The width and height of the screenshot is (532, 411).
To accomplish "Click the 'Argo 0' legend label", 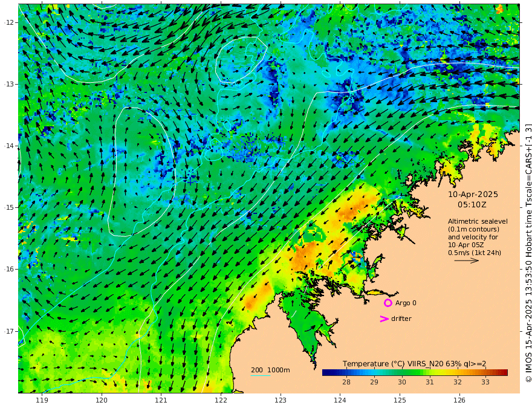I will pos(406,303).
